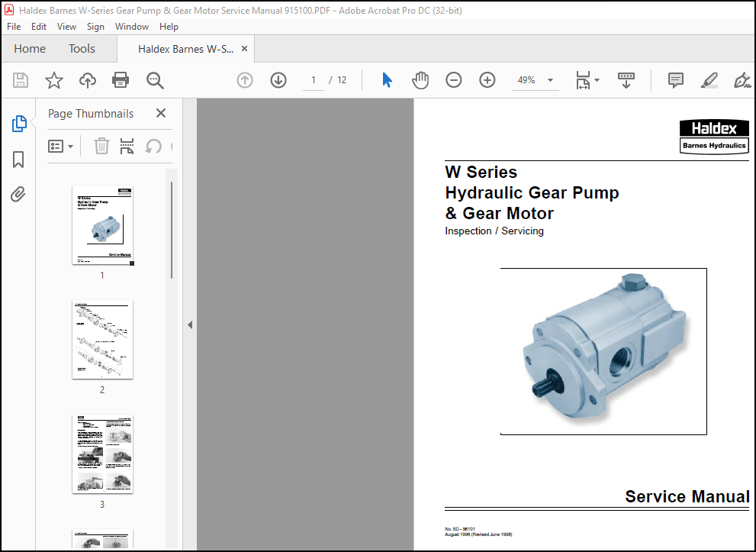Select page 1 thumbnail

coord(103,225)
